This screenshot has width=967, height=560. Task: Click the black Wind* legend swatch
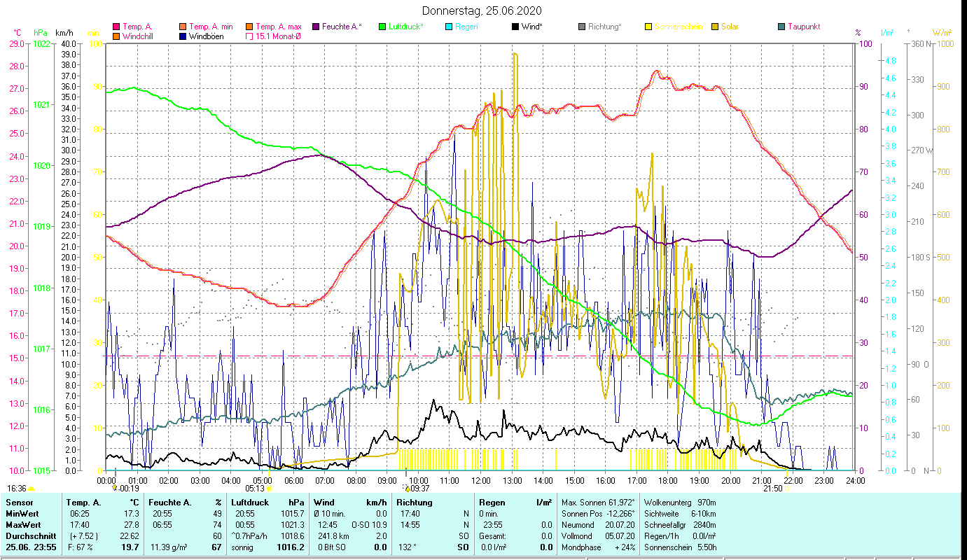click(515, 27)
